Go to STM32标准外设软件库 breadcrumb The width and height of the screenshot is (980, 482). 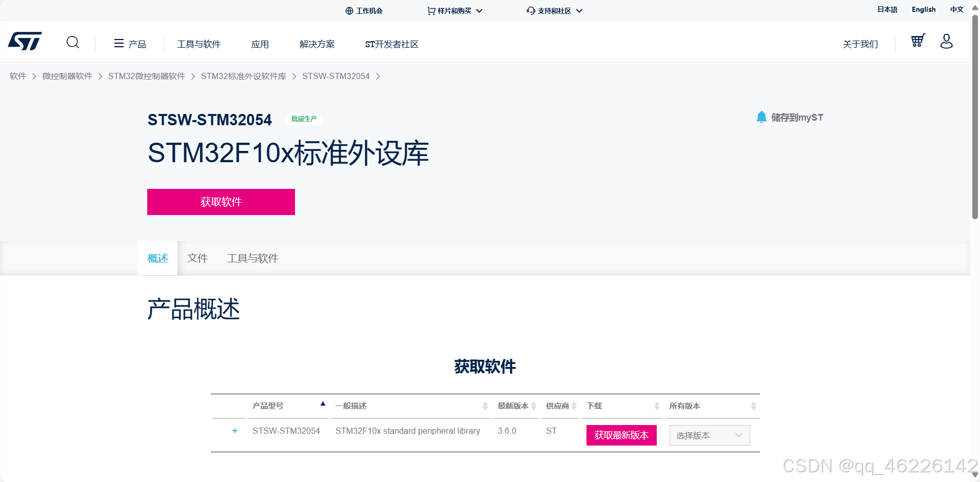(x=244, y=76)
